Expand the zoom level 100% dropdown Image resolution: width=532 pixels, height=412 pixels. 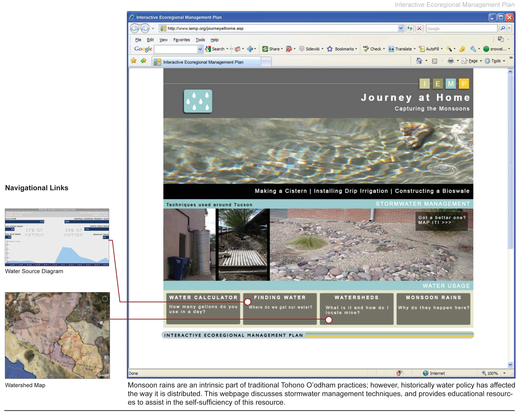[504, 373]
